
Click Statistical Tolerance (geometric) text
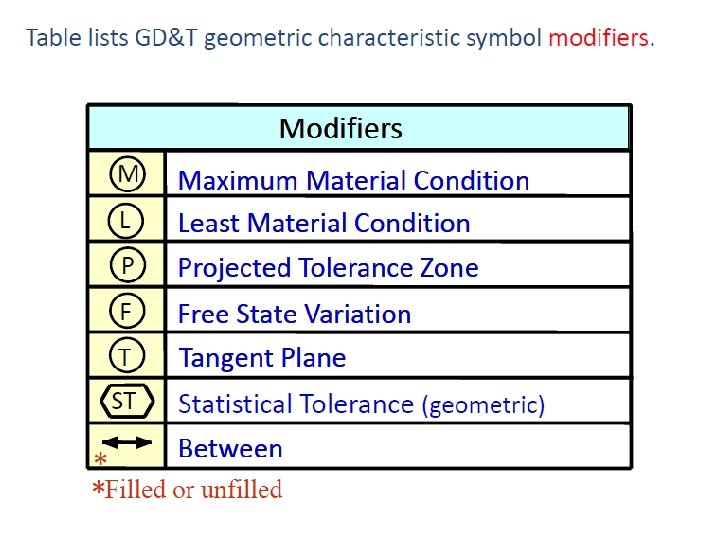pyautogui.click(x=361, y=405)
